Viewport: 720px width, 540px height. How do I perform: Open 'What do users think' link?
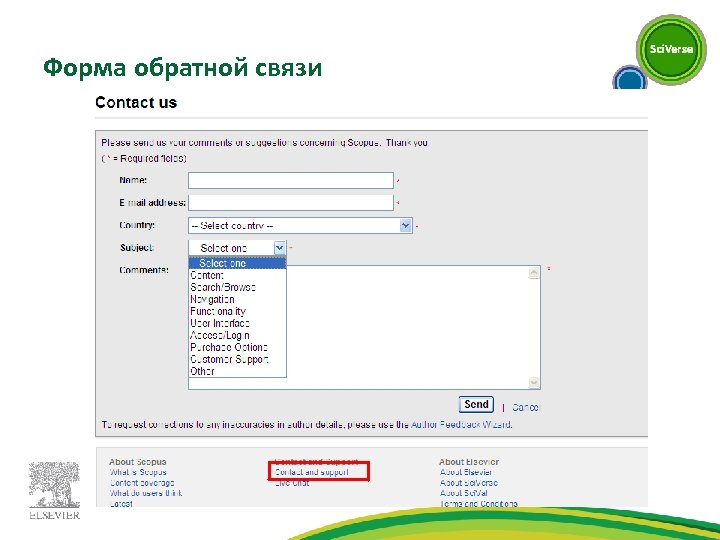146,493
